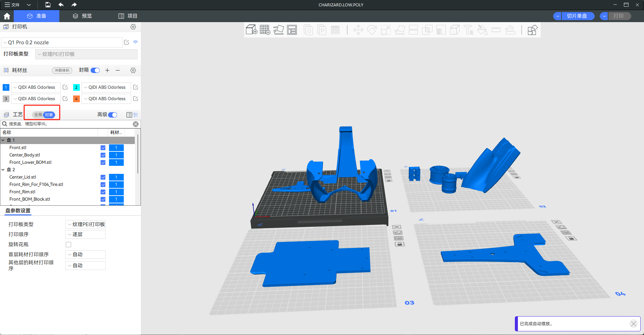This screenshot has width=644, height=335.
Task: Open the 项目 tab
Action: (128, 16)
